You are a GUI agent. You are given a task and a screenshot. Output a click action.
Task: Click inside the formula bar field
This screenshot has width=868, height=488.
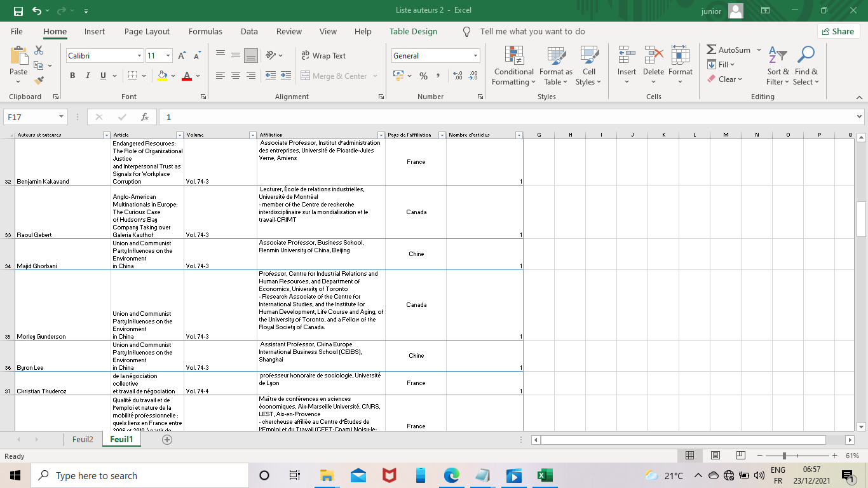508,117
